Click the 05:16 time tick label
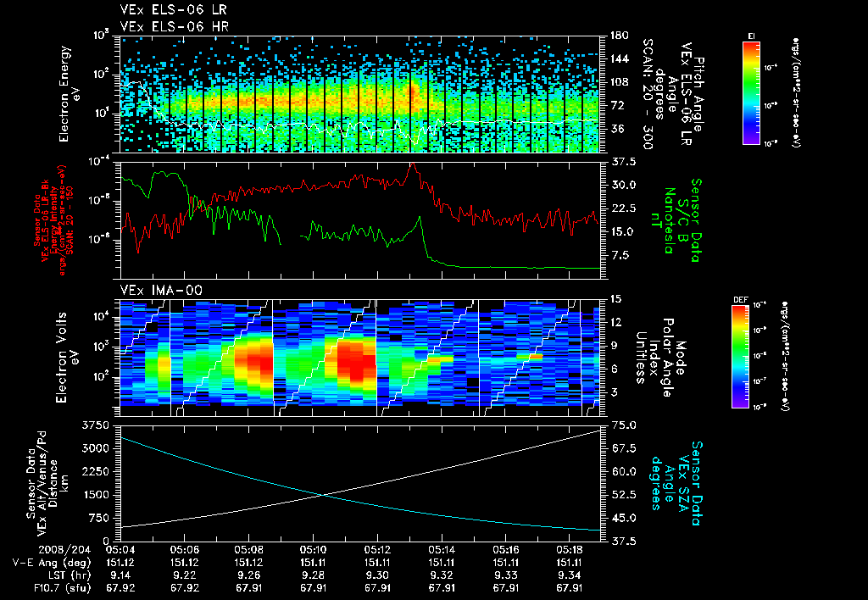This screenshot has width=868, height=600. pyautogui.click(x=506, y=550)
